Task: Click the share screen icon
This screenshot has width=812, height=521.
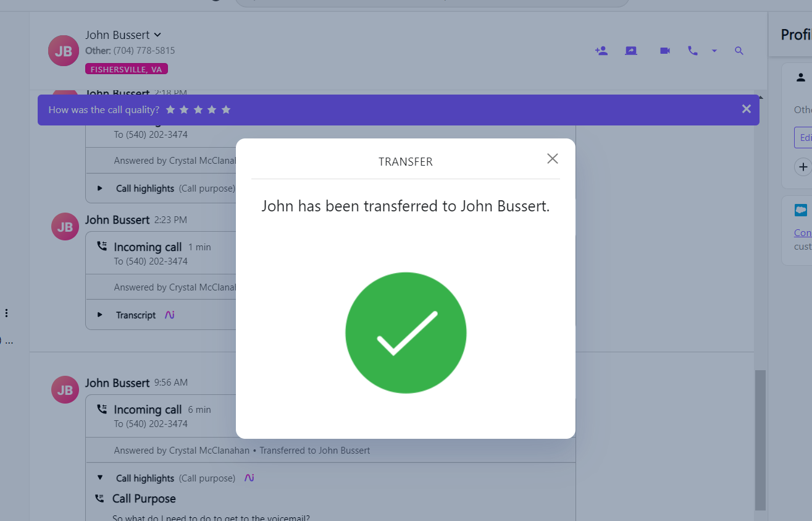Action: (x=630, y=51)
